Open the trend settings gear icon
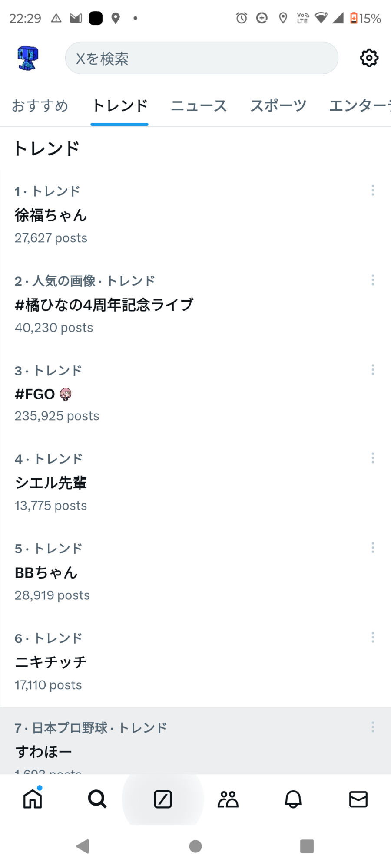The width and height of the screenshot is (391, 868). point(369,58)
